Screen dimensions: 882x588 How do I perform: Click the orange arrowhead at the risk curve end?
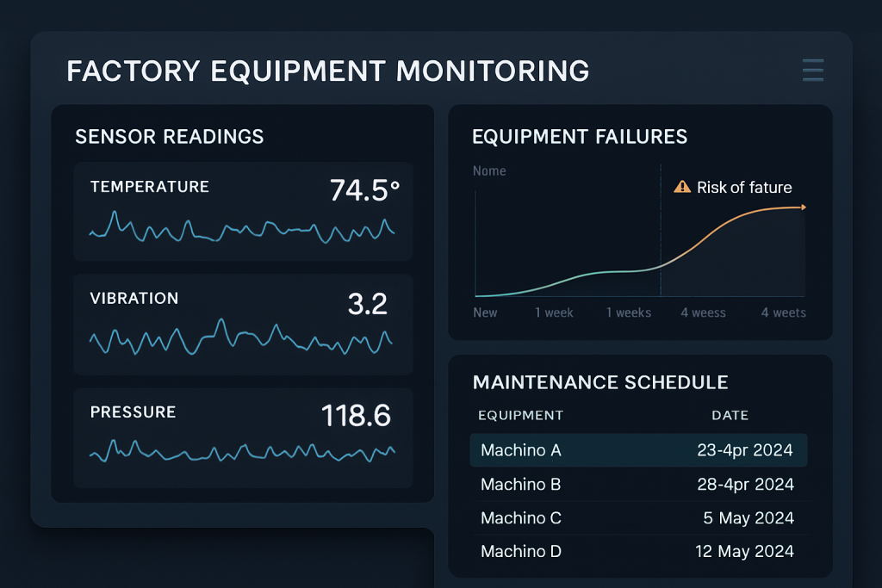click(804, 207)
